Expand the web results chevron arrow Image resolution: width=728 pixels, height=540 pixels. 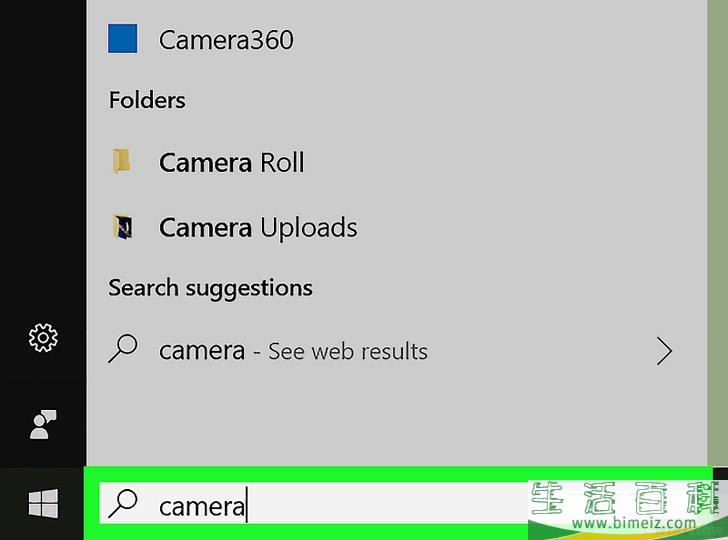pos(664,351)
